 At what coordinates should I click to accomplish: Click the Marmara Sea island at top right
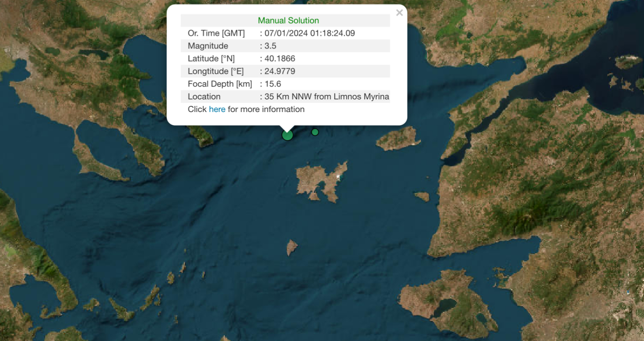[628, 62]
